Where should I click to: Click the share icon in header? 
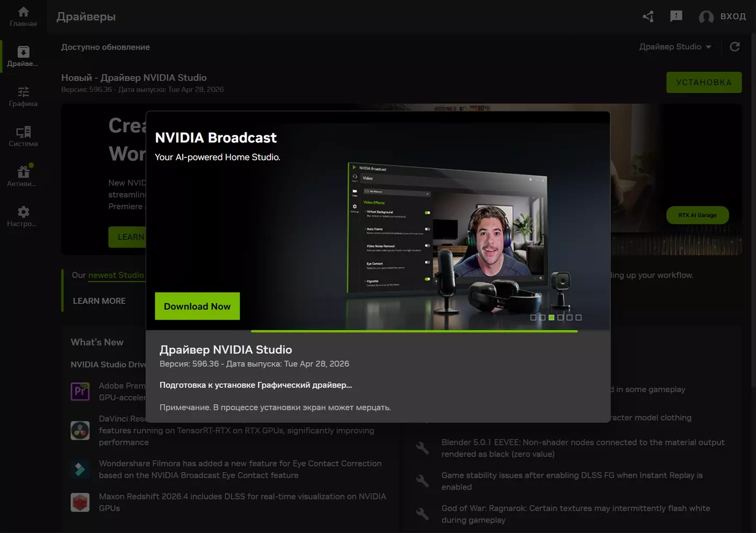click(x=648, y=17)
